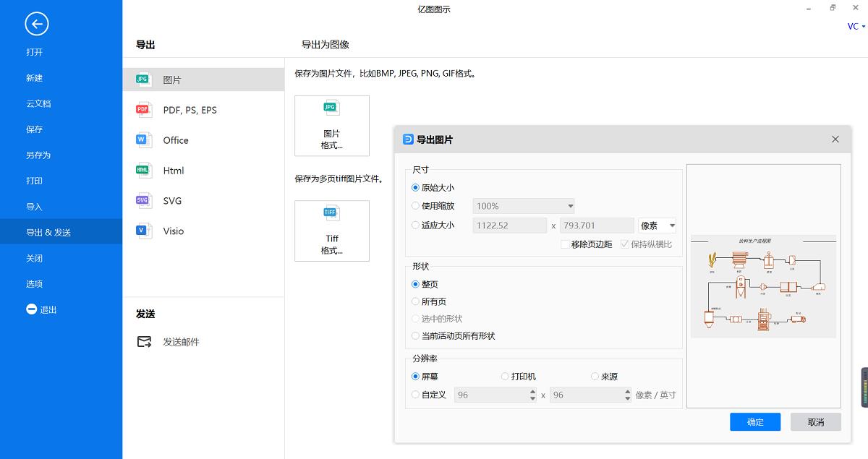The image size is (868, 459).
Task: Click the back arrow circle icon
Action: pos(37,24)
